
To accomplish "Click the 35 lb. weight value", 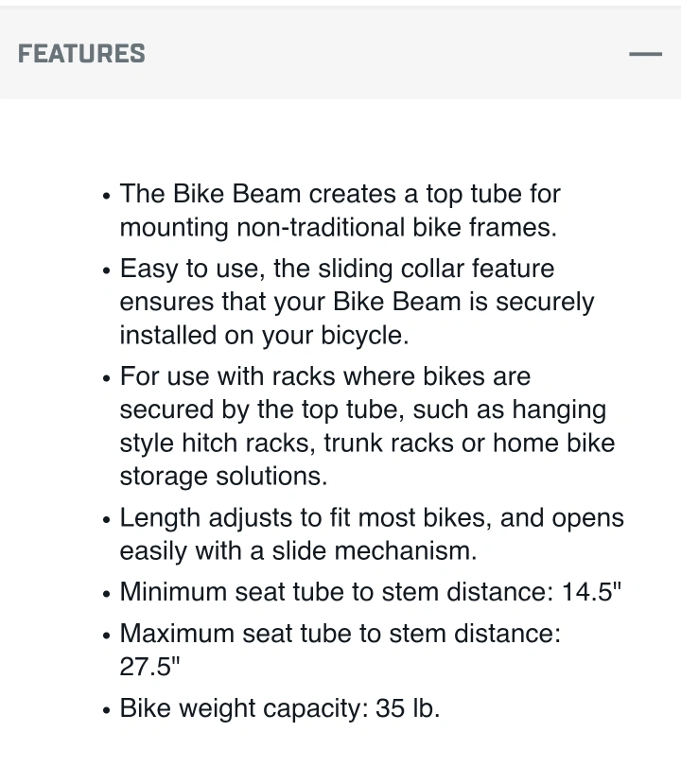I will coord(408,708).
